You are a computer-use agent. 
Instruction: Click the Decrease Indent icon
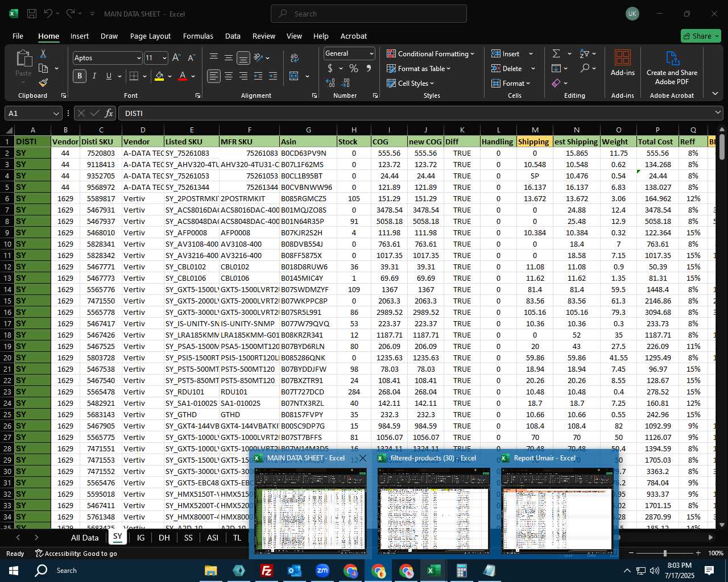tap(258, 76)
